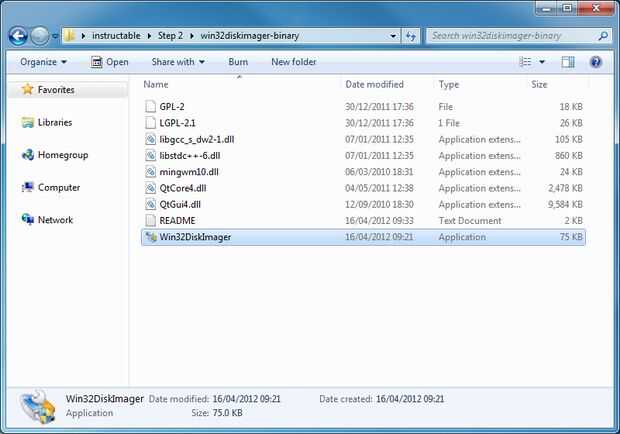Screen dimensions: 620x434
Task: Click the Open toolbar button
Action: pyautogui.click(x=110, y=62)
